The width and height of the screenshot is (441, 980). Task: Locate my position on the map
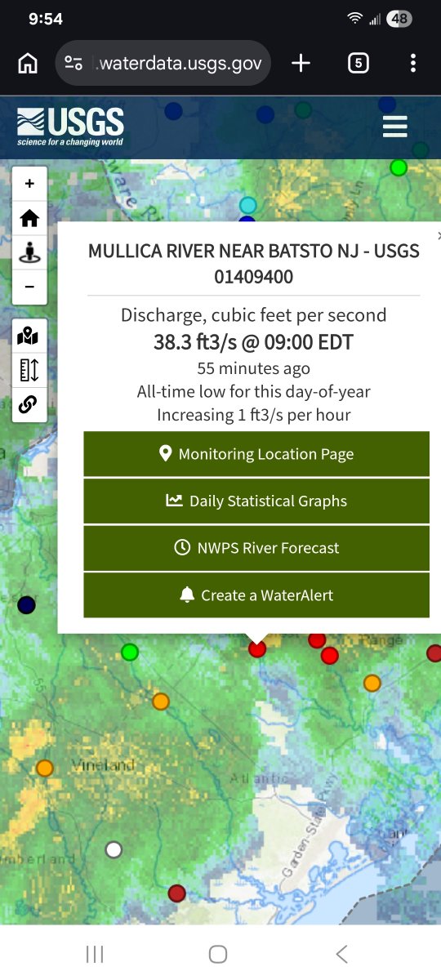pos(29,252)
